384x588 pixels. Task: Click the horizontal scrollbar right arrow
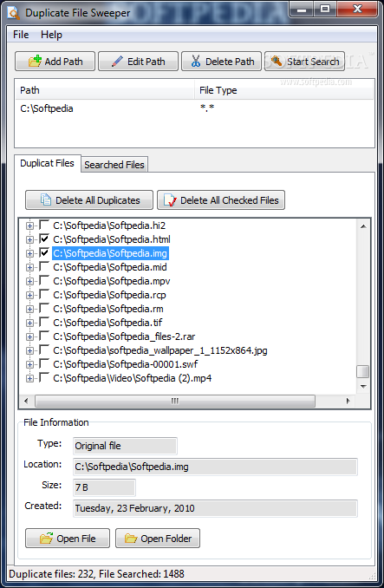click(348, 401)
